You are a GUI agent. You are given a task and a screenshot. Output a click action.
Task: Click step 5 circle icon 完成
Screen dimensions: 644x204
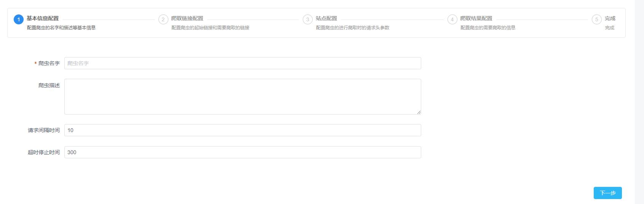pos(596,19)
